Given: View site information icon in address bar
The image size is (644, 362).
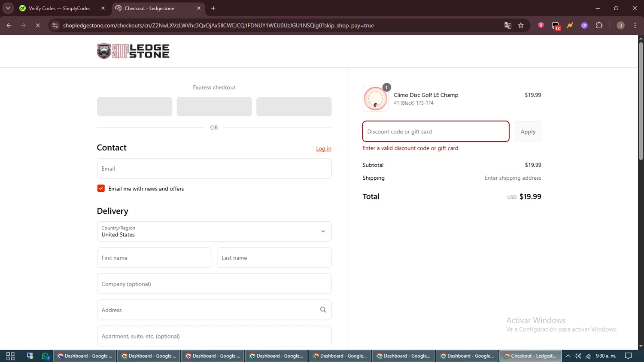Looking at the screenshot, I should tap(55, 25).
